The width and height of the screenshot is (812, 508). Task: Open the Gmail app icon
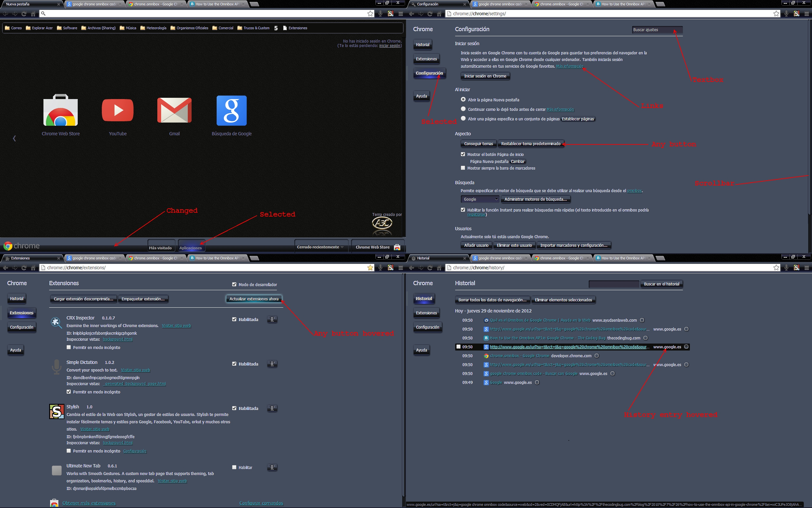pos(174,110)
